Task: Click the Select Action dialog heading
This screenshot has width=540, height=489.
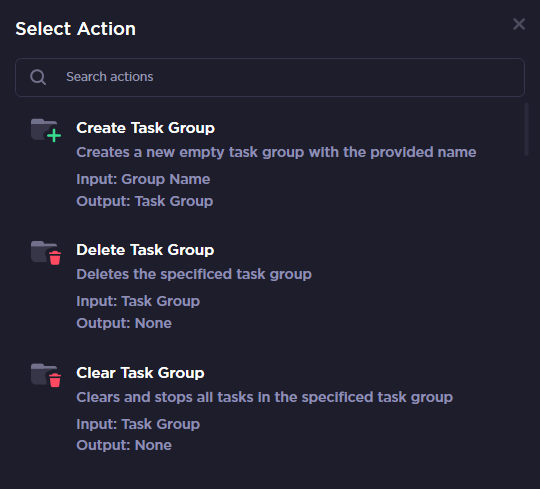Action: [x=75, y=29]
